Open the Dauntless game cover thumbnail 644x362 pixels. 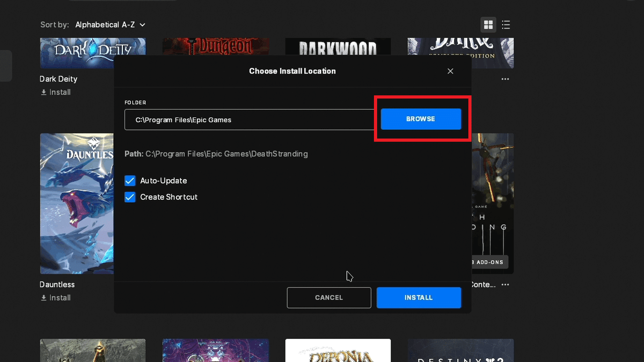[x=77, y=204]
